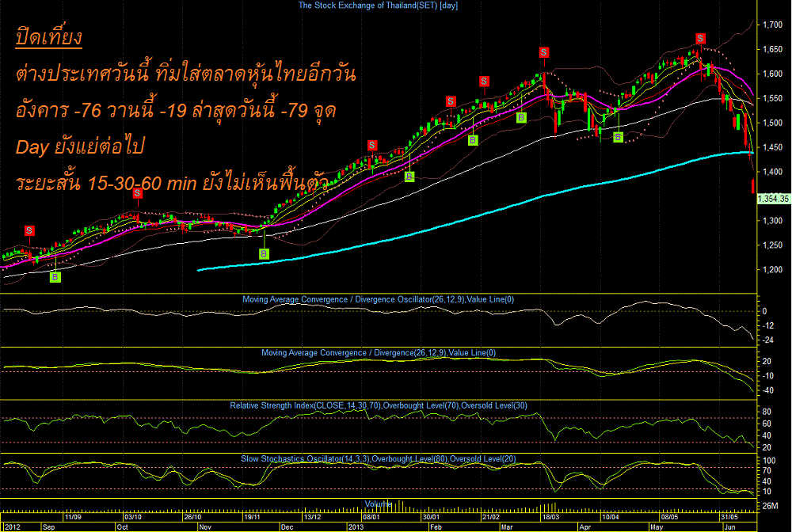This screenshot has width=792, height=532.
Task: Click the Apr month label
Action: tap(585, 527)
